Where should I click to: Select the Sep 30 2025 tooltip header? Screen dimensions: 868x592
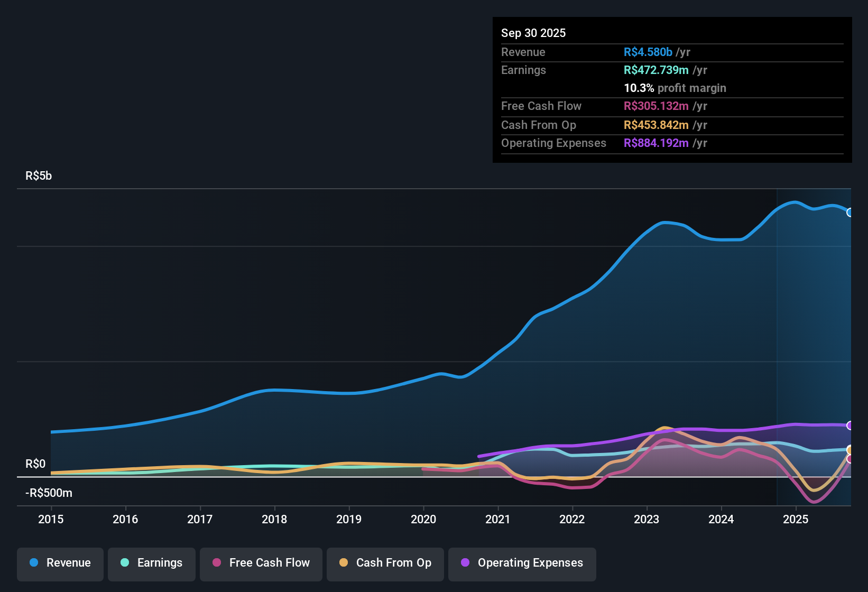pos(533,33)
